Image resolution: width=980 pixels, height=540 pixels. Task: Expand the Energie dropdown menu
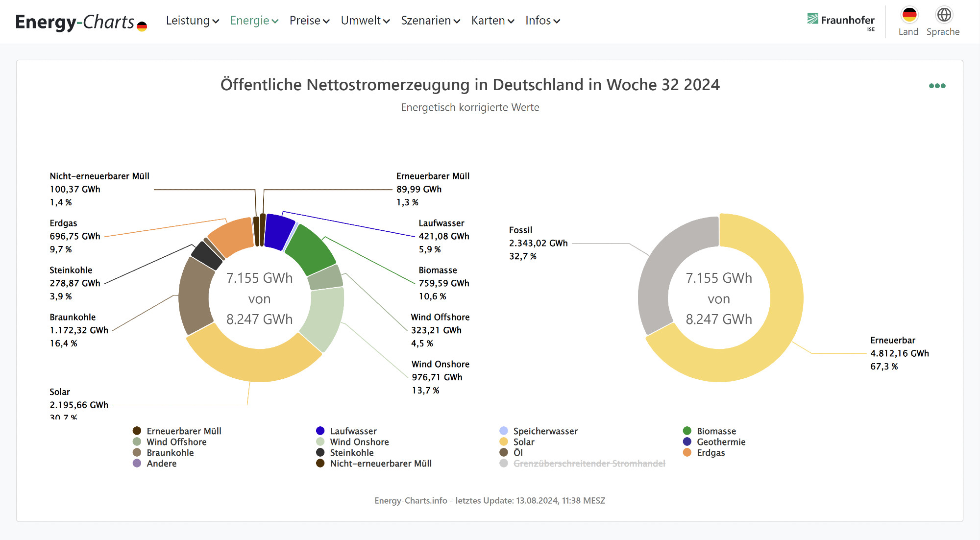click(254, 21)
